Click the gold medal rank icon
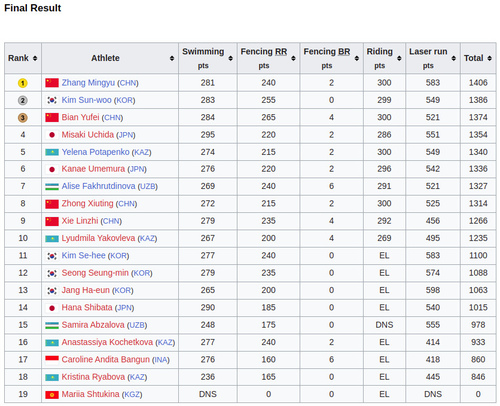 click(22, 83)
